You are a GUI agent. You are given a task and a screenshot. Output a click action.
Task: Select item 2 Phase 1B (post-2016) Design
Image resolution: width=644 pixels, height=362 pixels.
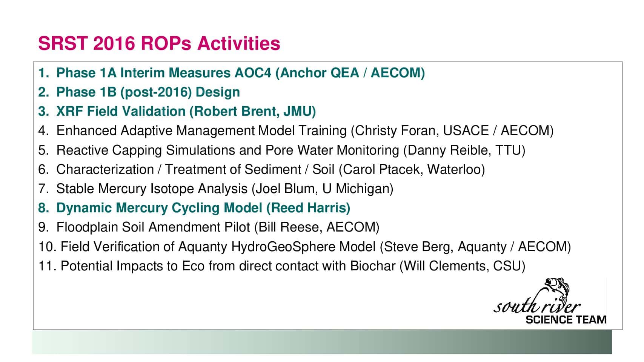tap(139, 92)
